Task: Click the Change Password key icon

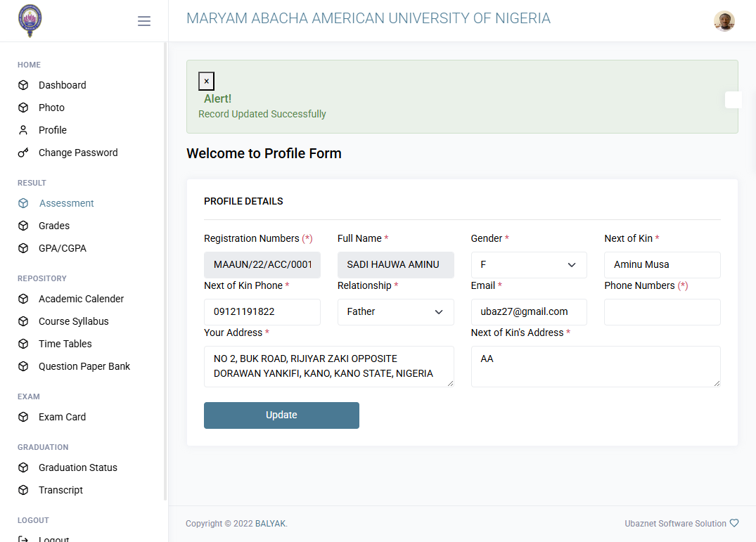Action: 23,153
